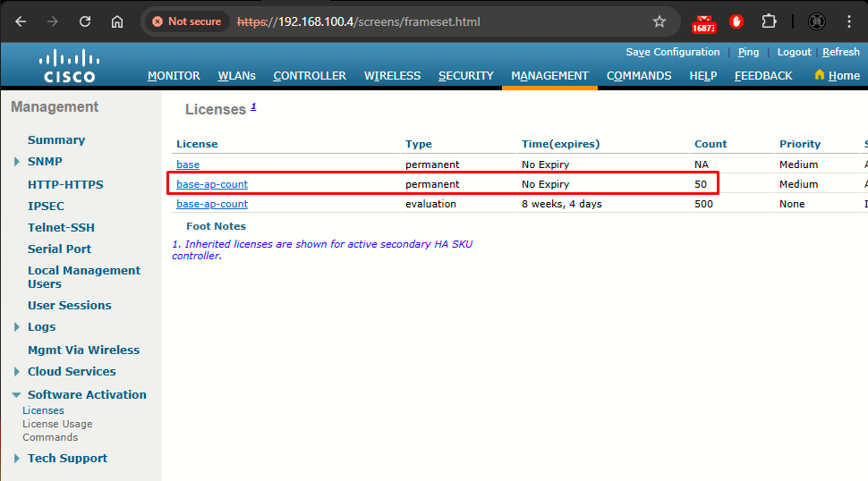This screenshot has width=868, height=481.
Task: Expand the Logs section arrow
Action: 17,326
